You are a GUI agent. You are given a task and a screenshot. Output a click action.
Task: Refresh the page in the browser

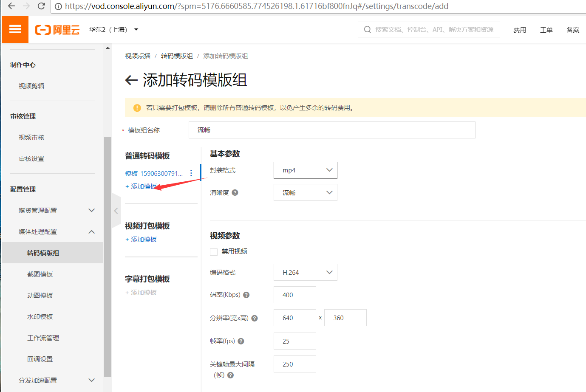[41, 6]
